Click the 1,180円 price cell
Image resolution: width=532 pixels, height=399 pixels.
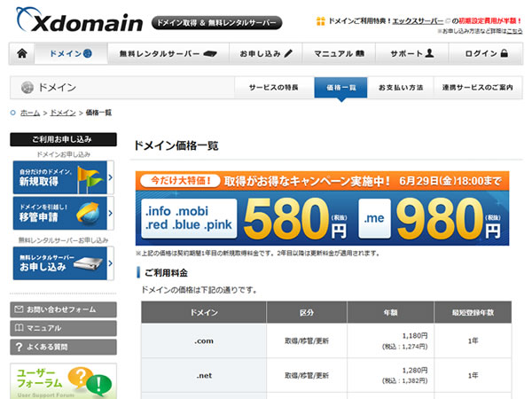(x=390, y=341)
